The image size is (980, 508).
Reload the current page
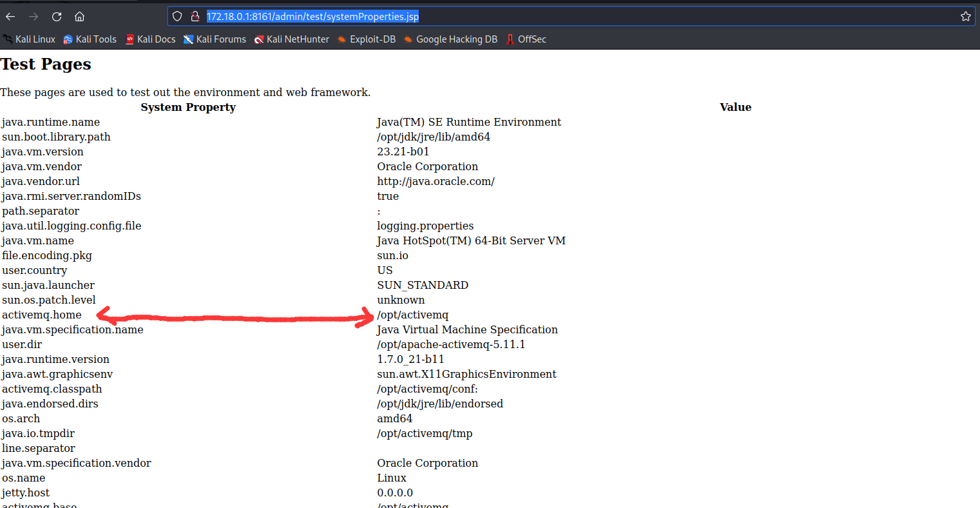[x=57, y=16]
